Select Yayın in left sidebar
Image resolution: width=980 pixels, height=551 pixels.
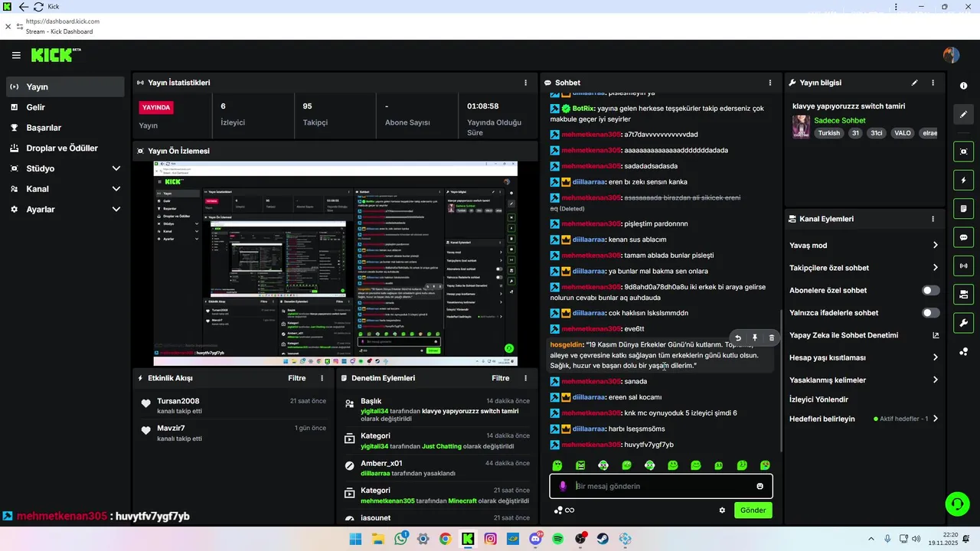pos(64,87)
